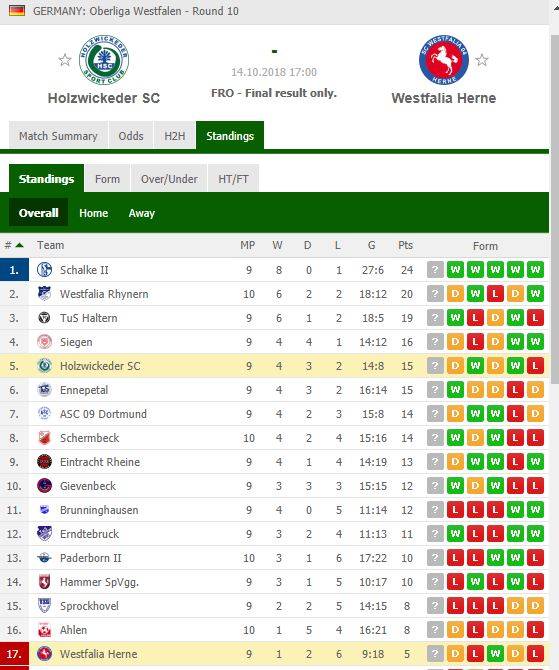The image size is (559, 670).
Task: Click the Siegen team logo icon
Action: [x=44, y=341]
